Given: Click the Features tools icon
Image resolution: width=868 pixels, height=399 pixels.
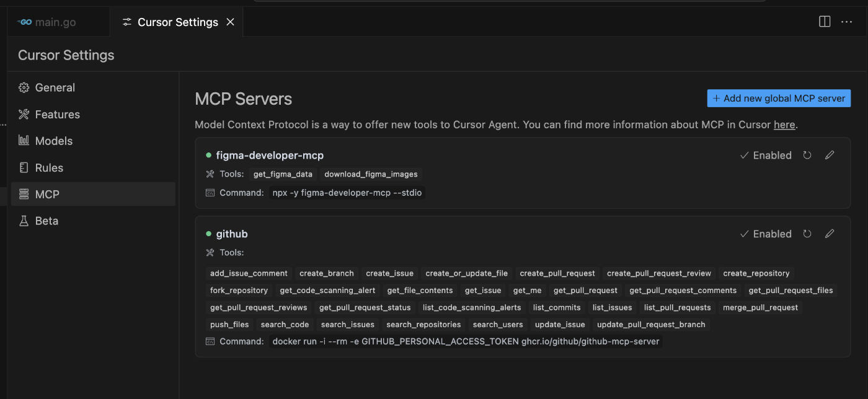Looking at the screenshot, I should tap(24, 115).
